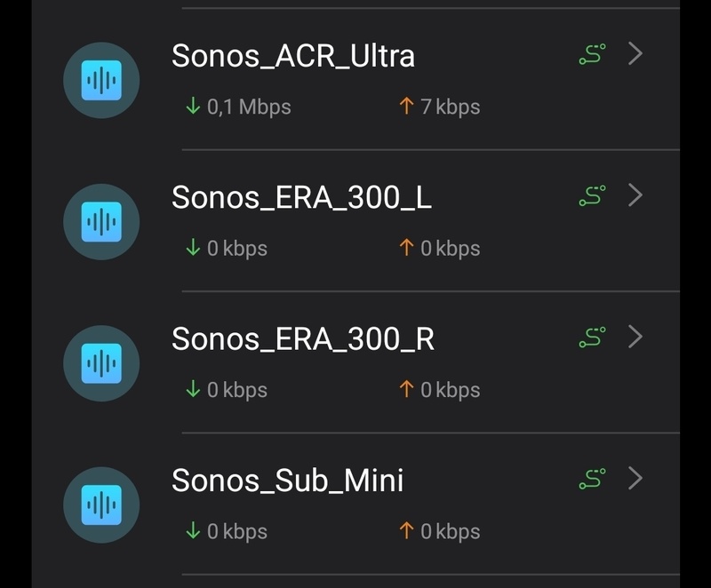Click the mesh route icon for Sonos_ACR_Ultra

[592, 54]
